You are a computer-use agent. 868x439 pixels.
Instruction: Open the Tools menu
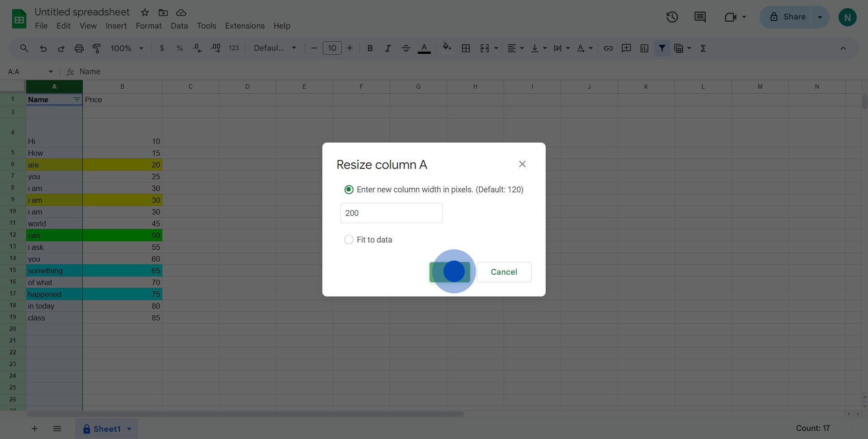pos(207,26)
